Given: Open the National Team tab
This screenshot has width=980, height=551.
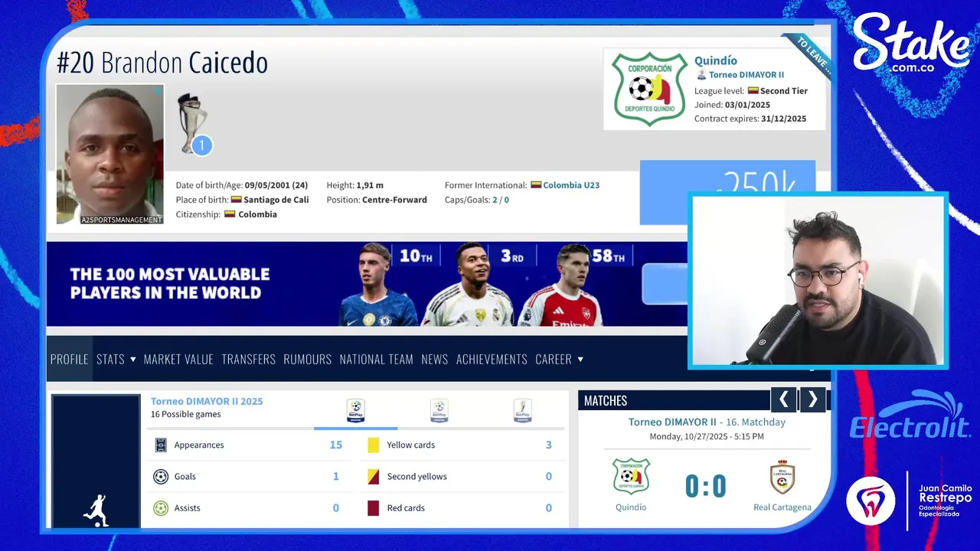Looking at the screenshot, I should click(376, 359).
